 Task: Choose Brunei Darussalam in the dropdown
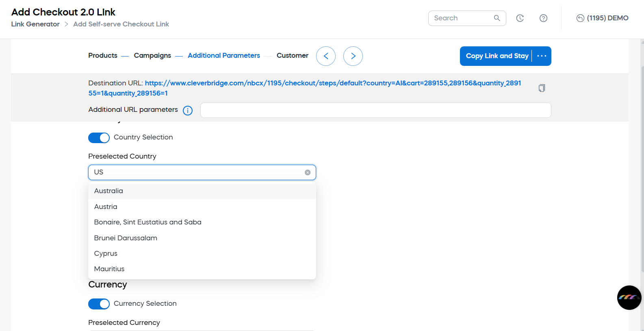(126, 238)
